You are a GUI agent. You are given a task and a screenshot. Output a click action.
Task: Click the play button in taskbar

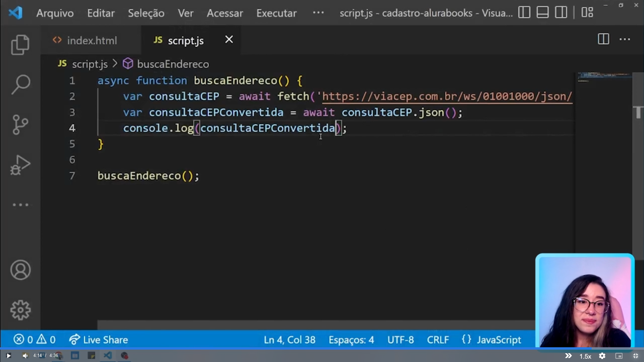(x=8, y=356)
